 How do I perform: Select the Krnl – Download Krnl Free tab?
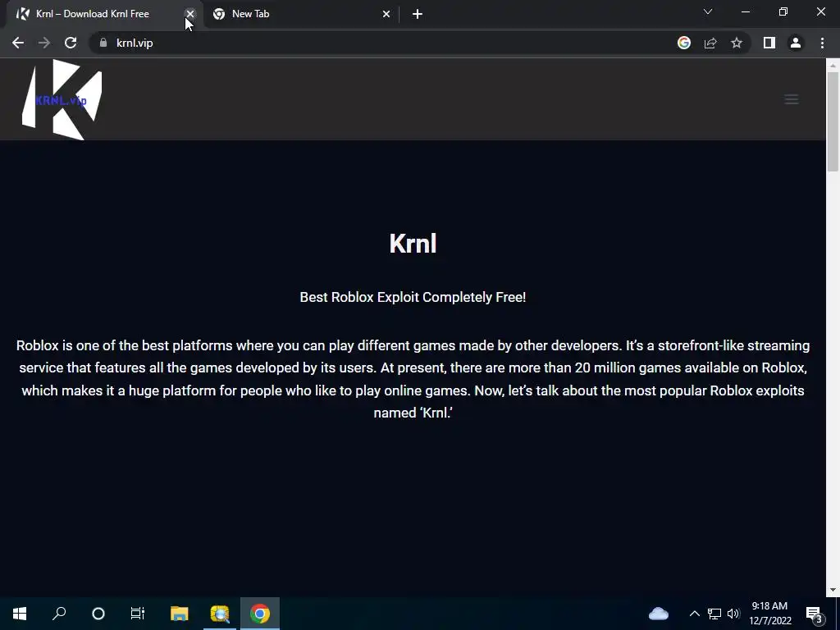102,14
